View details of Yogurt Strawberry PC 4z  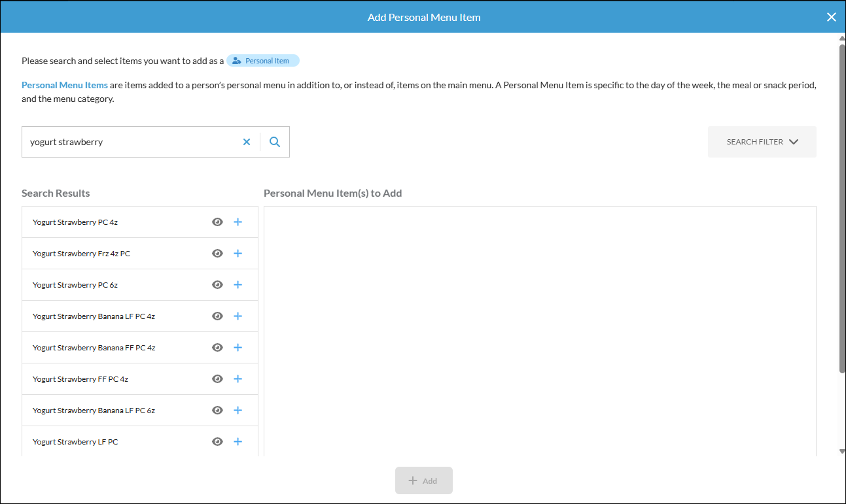[x=218, y=222]
